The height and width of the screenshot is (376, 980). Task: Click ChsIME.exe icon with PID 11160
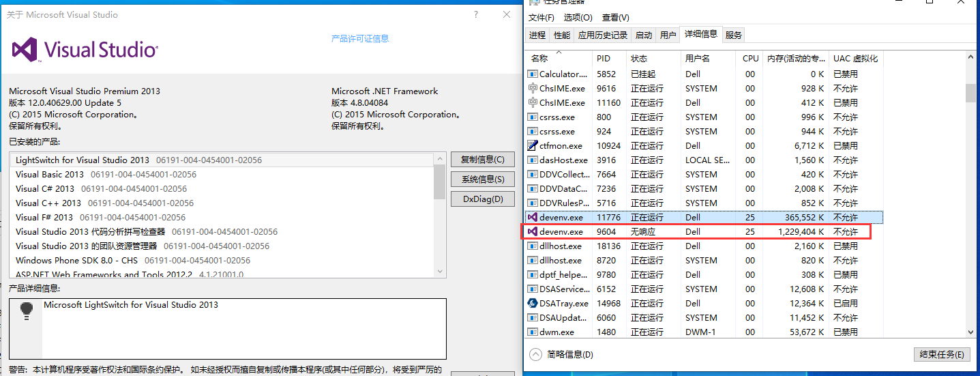click(533, 102)
